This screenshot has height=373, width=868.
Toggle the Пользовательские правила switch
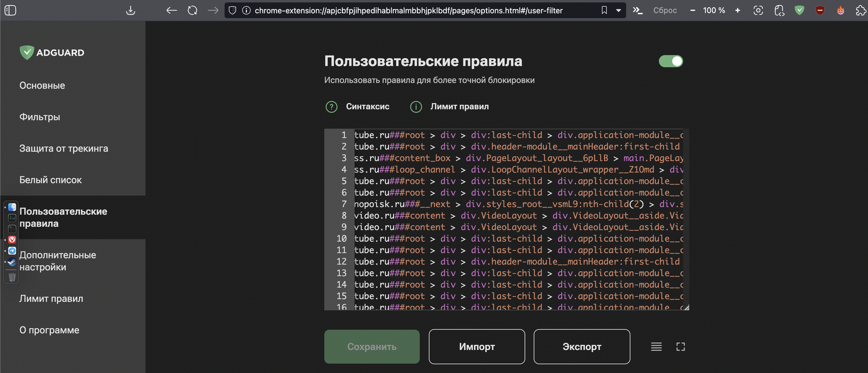tap(670, 61)
